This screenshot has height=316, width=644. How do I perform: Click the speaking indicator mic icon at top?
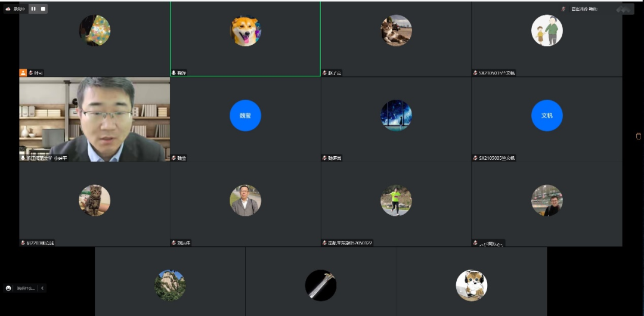[563, 9]
